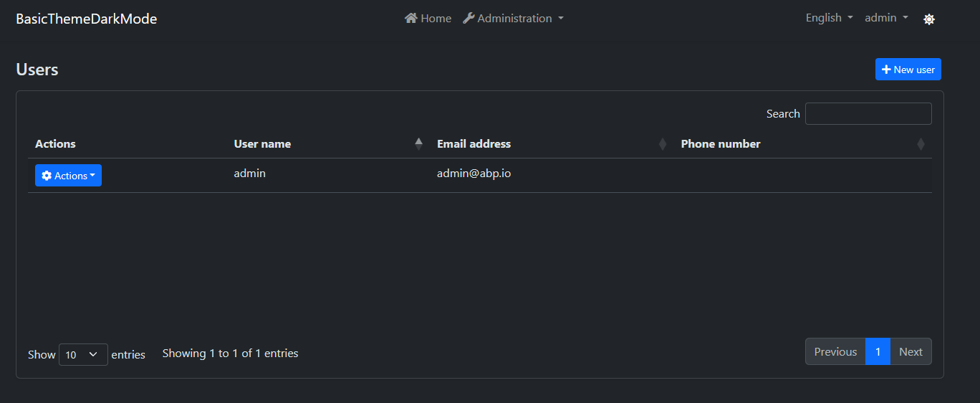The image size is (980, 403).
Task: Sort by User name column arrow
Action: click(419, 144)
